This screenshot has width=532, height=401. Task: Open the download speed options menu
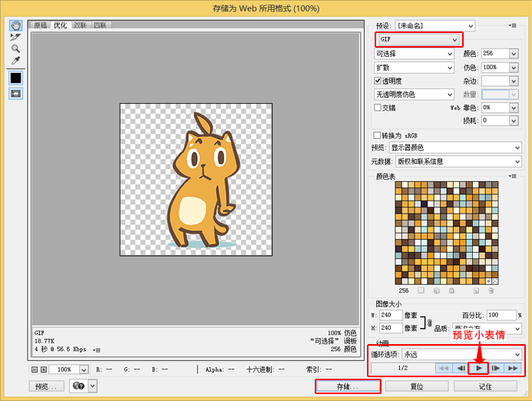(x=97, y=350)
